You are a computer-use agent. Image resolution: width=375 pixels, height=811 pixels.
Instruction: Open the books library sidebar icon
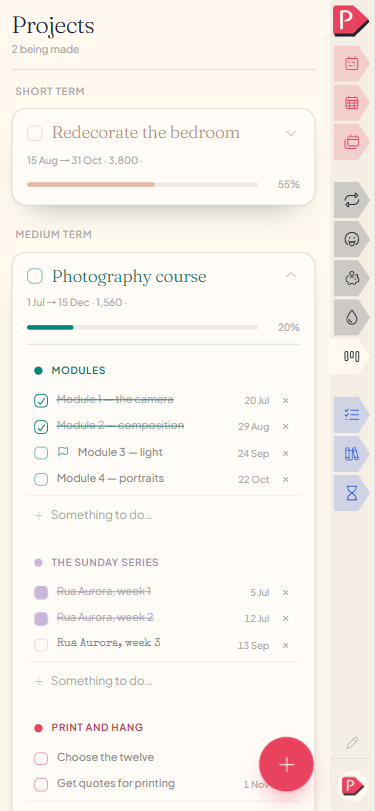352,454
